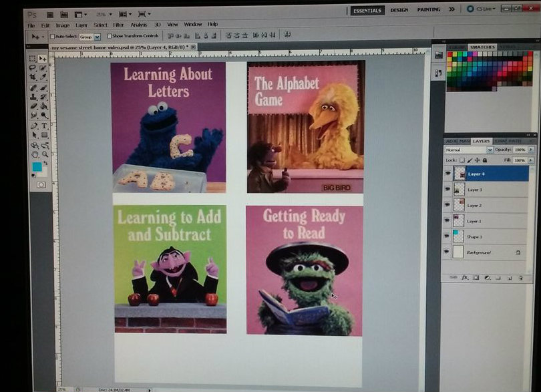Open the Arrange Documents dropdown

click(x=126, y=14)
